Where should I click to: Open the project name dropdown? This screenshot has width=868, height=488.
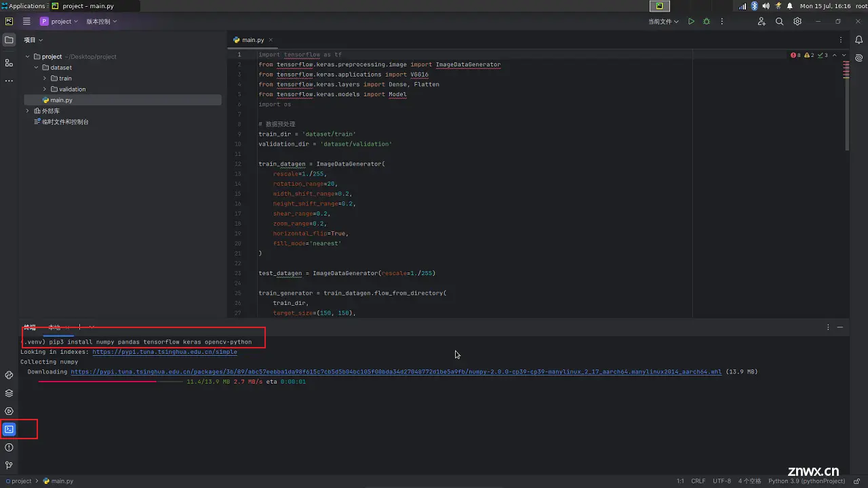click(60, 22)
